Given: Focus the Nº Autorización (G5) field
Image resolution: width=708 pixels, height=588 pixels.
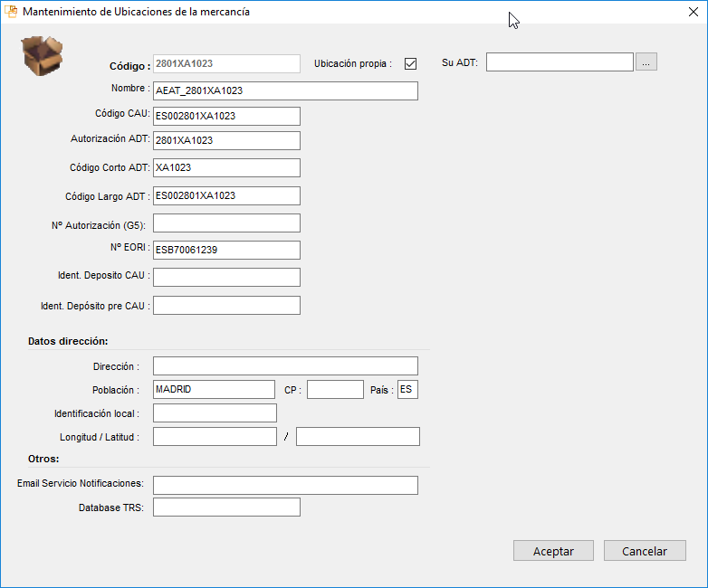Looking at the screenshot, I should click(226, 223).
